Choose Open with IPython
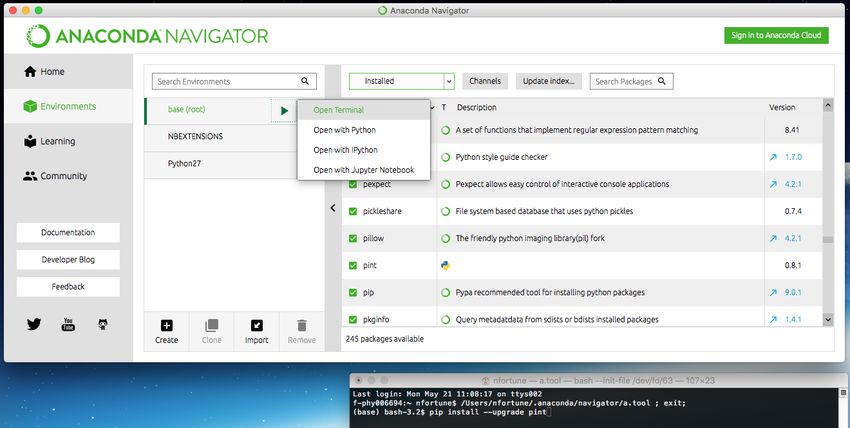 (364, 150)
